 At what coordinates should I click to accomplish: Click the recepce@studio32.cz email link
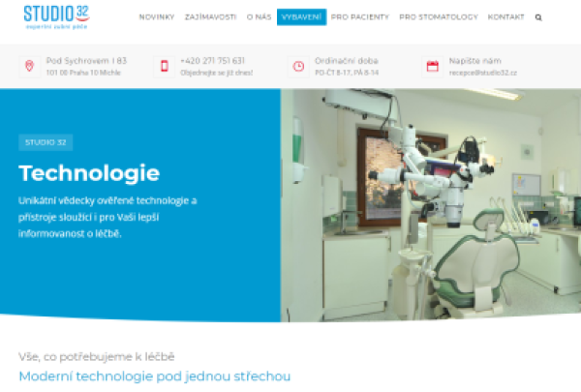483,73
